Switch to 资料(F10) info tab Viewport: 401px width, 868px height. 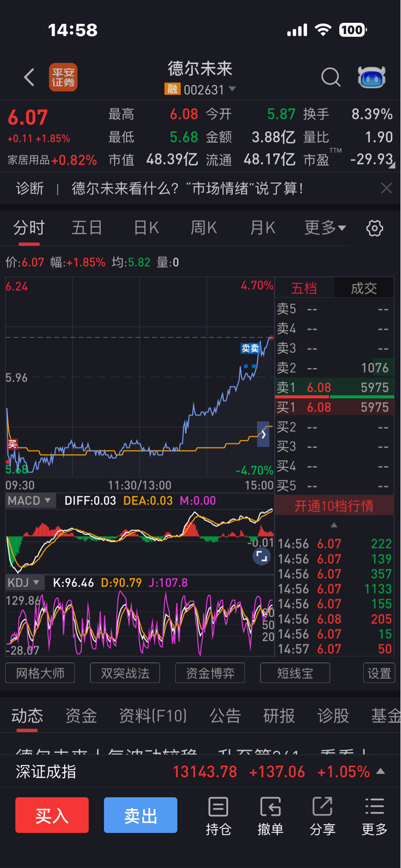coord(153,716)
